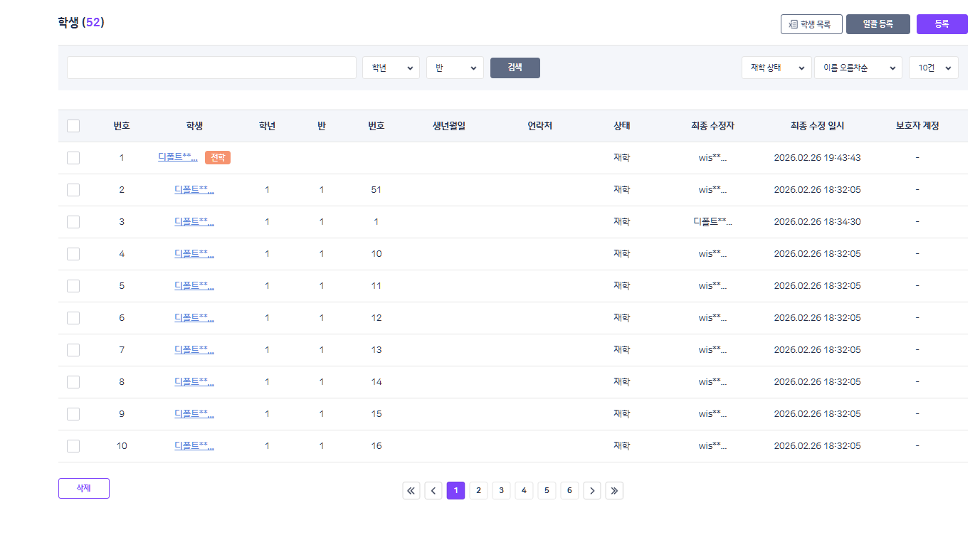The image size is (980, 540).
Task: Click the 학생 목록 export button with Excel icon
Action: (811, 24)
